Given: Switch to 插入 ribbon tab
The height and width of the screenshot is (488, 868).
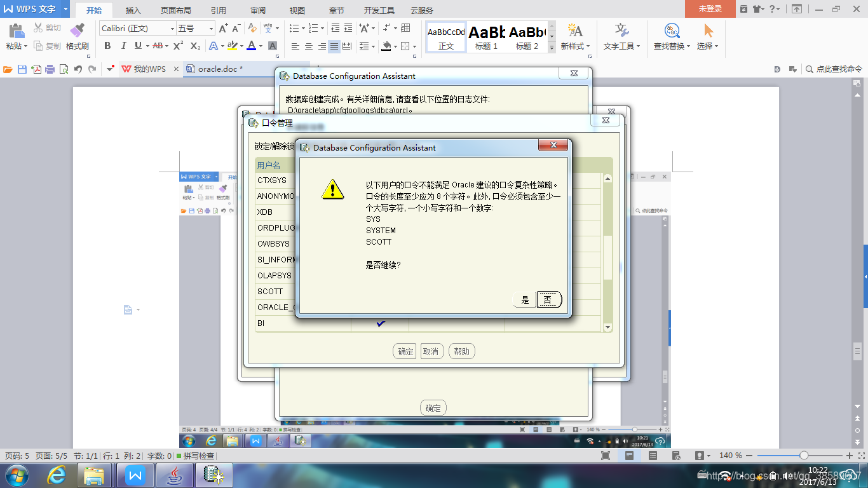Looking at the screenshot, I should [133, 10].
